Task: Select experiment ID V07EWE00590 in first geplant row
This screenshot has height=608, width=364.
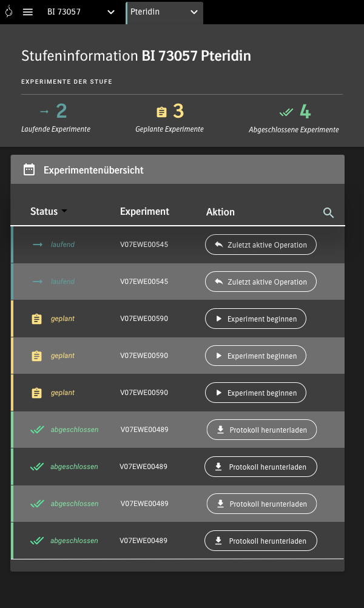Action: click(144, 319)
